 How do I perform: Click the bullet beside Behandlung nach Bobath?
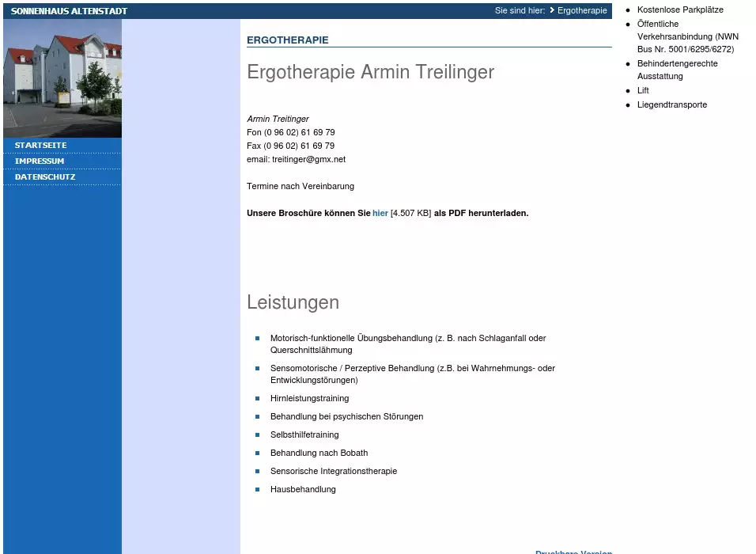[257, 453]
